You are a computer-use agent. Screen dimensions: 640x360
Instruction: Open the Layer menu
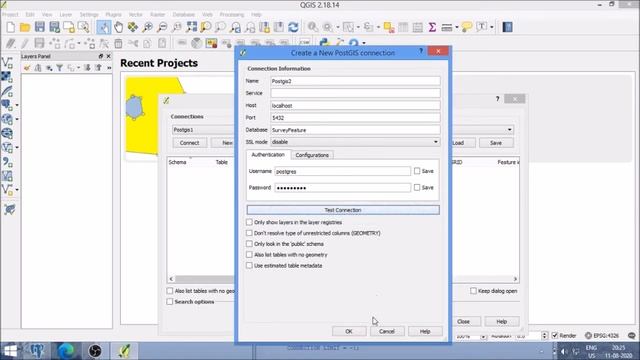65,14
